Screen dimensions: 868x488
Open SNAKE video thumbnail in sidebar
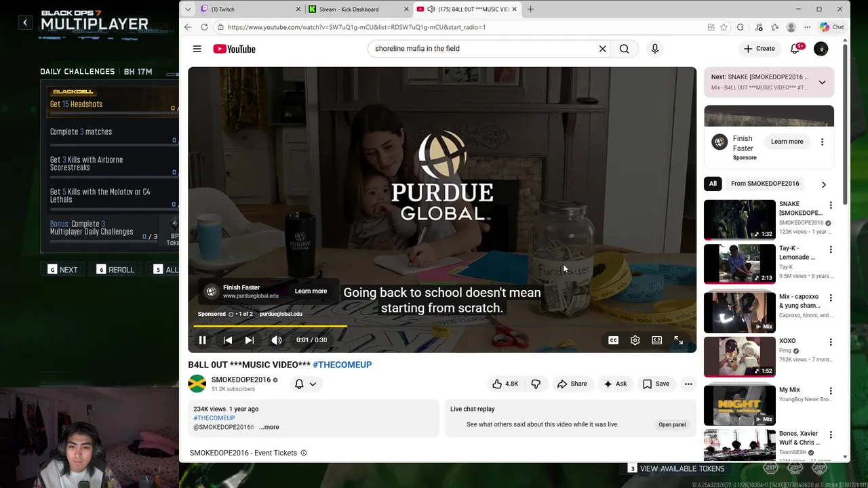coord(739,219)
